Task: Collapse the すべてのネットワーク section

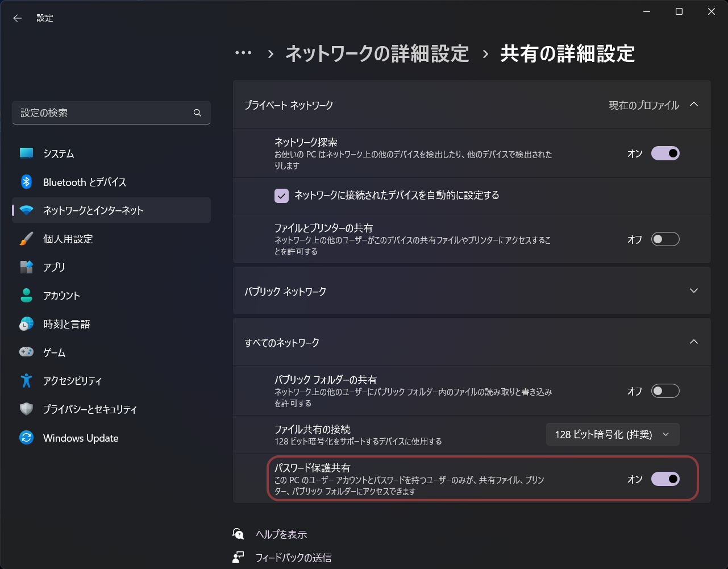Action: click(693, 342)
